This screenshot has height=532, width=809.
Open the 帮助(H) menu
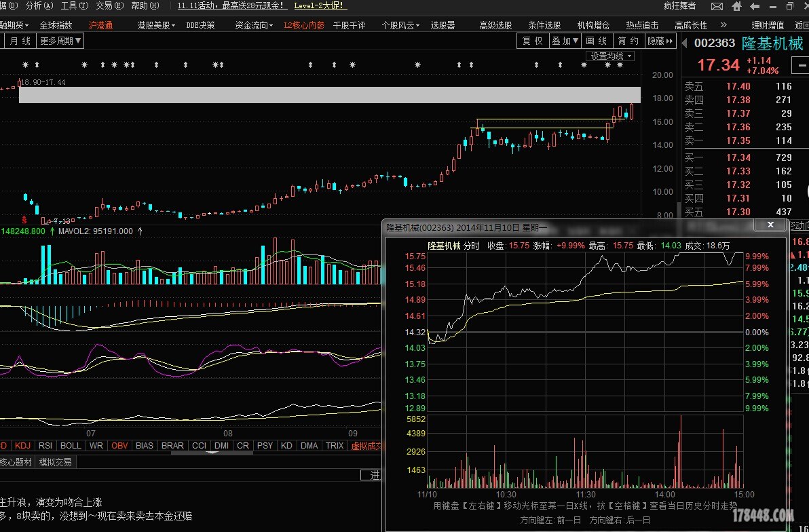tap(145, 5)
